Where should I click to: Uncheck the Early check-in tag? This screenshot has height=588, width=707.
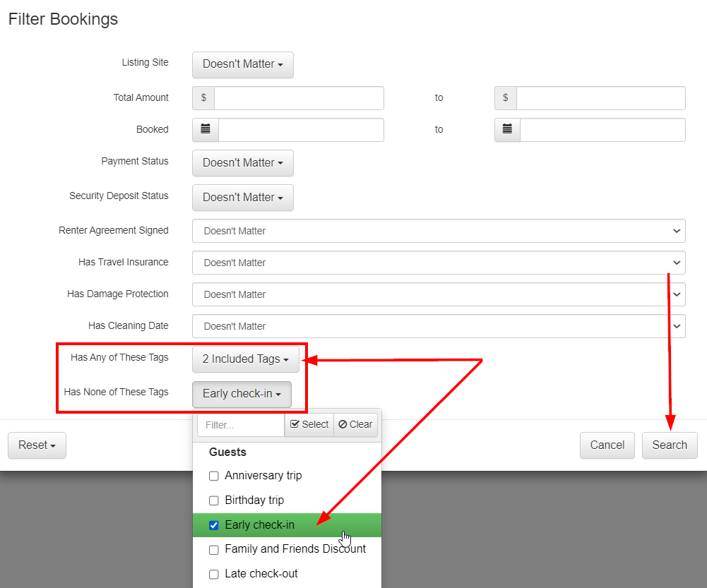pos(214,525)
